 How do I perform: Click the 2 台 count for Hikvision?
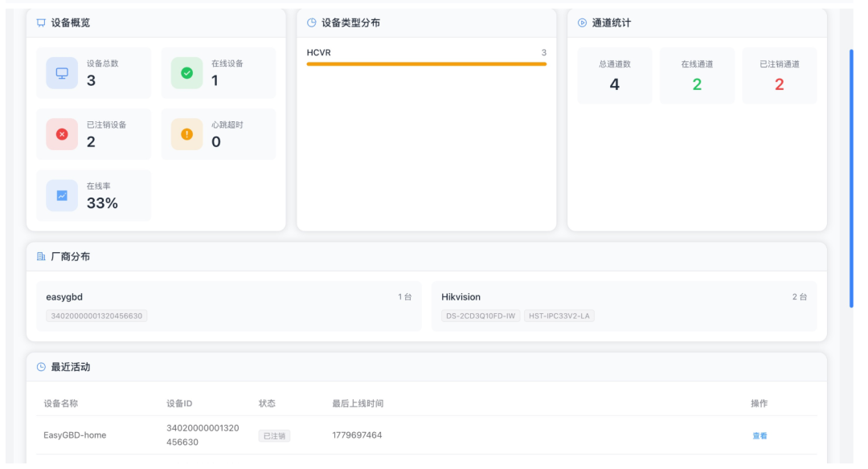click(x=800, y=297)
